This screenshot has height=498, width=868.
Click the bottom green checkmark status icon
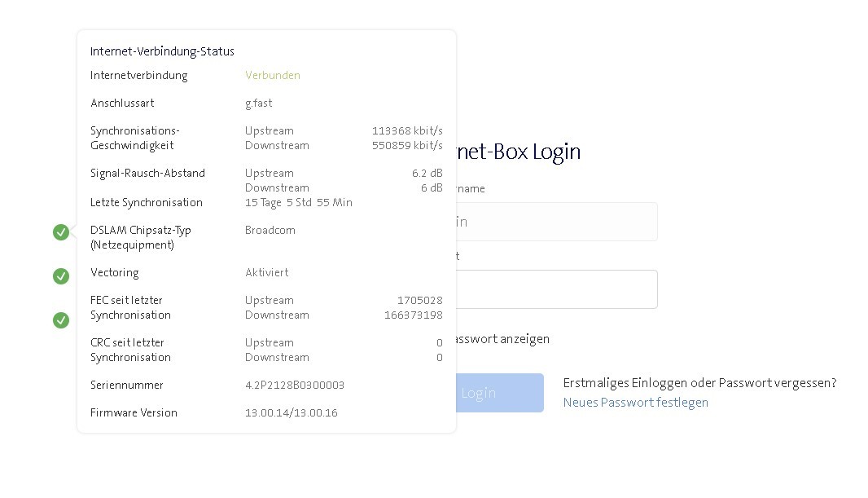click(61, 320)
